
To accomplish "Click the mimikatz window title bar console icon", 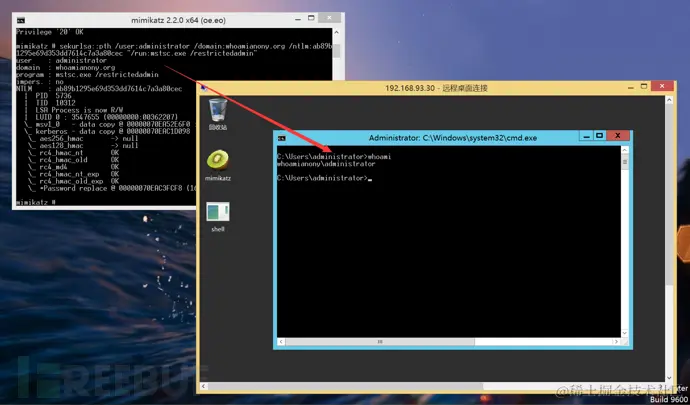I will [x=21, y=20].
